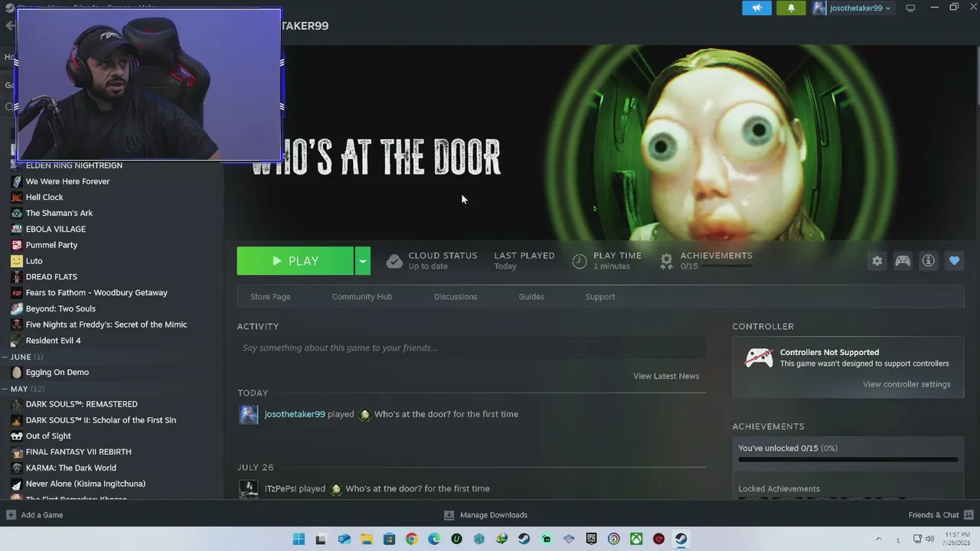Click the josothetaker99 name in the activity feed

pos(295,414)
